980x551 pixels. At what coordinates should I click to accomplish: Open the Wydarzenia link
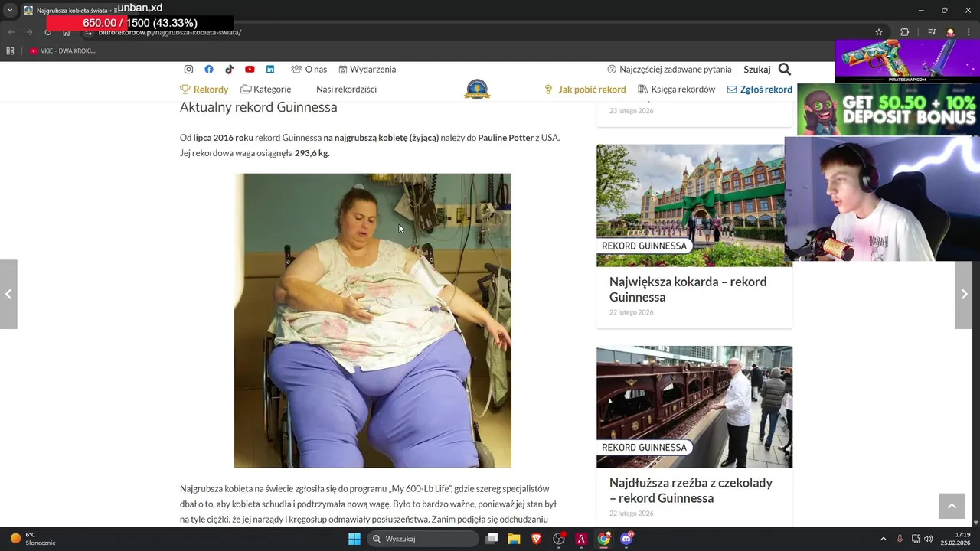pos(367,70)
